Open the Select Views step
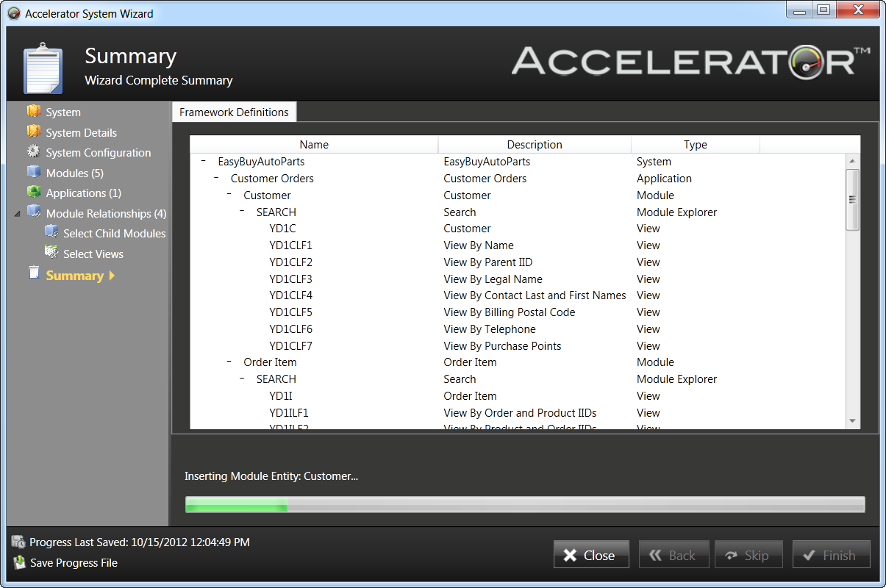Viewport: 886px width, 588px height. click(93, 254)
